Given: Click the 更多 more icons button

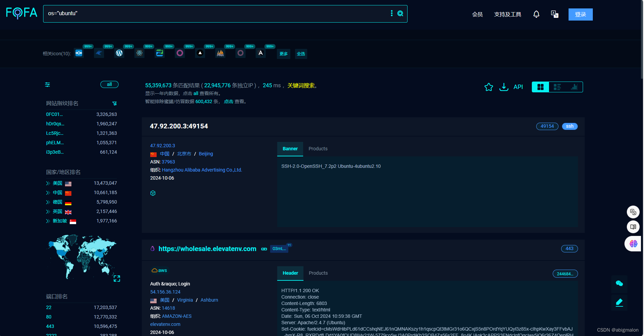Looking at the screenshot, I should point(284,54).
